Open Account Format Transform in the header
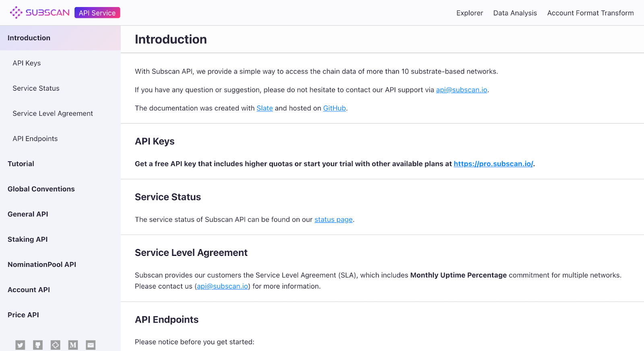Image resolution: width=644 pixels, height=351 pixels. pos(590,13)
